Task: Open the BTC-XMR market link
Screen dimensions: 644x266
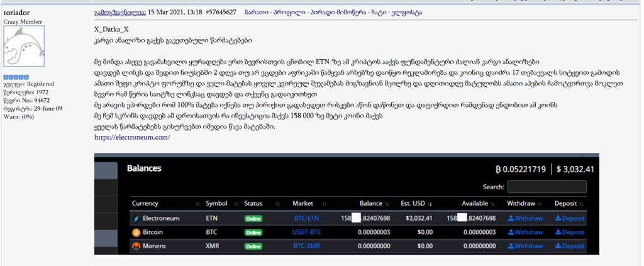Action: 307,247
